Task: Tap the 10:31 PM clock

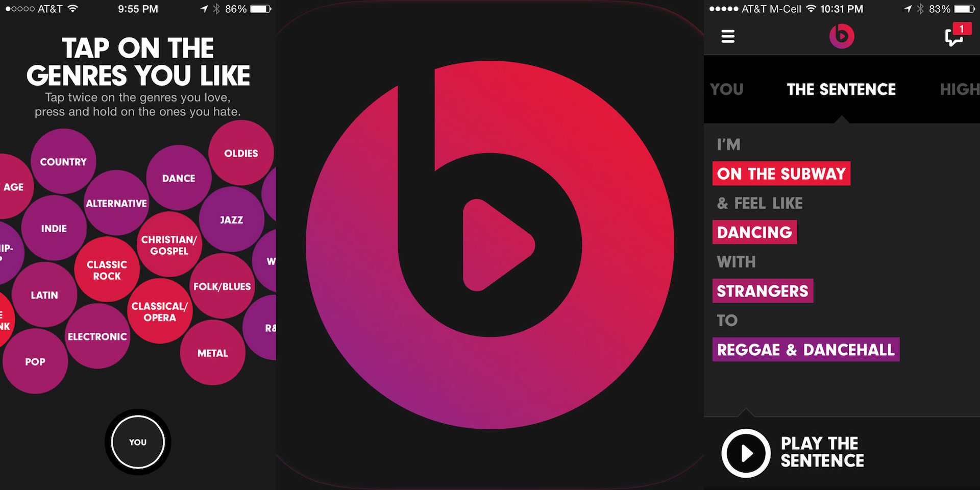Action: pos(842,9)
